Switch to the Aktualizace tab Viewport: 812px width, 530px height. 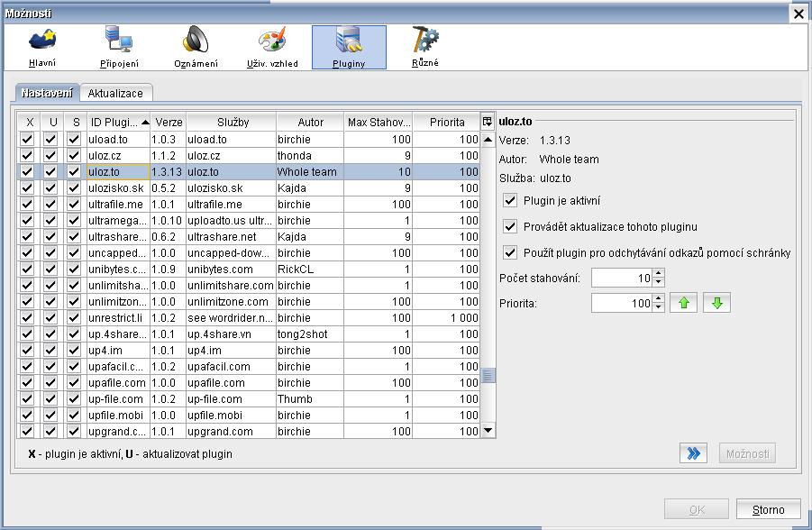tap(115, 93)
